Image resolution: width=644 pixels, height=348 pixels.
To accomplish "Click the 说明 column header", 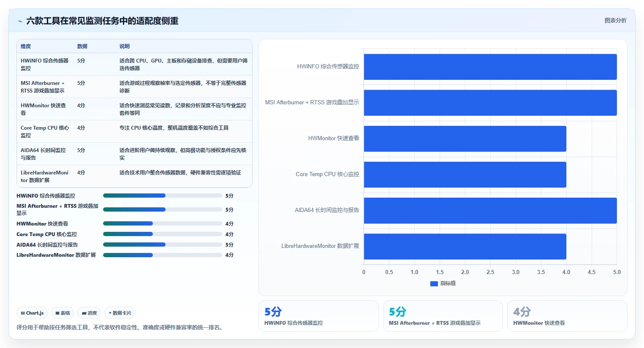I will point(125,46).
